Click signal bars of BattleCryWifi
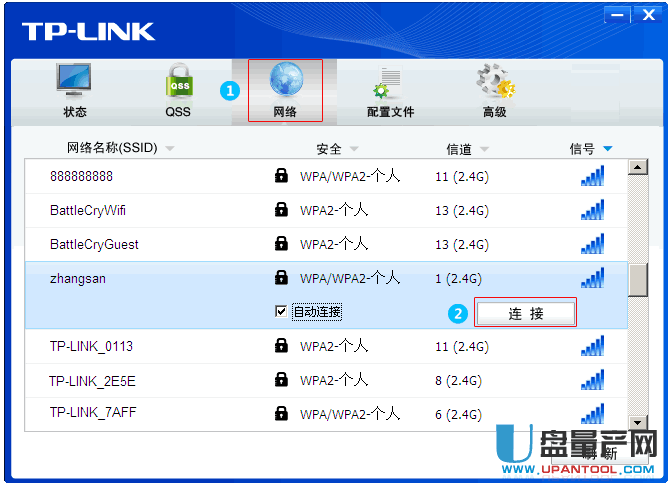Image resolution: width=670 pixels, height=486 pixels. (592, 209)
